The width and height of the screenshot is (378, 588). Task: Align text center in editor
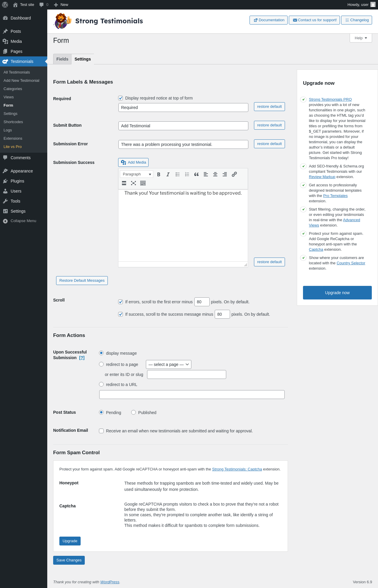pyautogui.click(x=215, y=174)
